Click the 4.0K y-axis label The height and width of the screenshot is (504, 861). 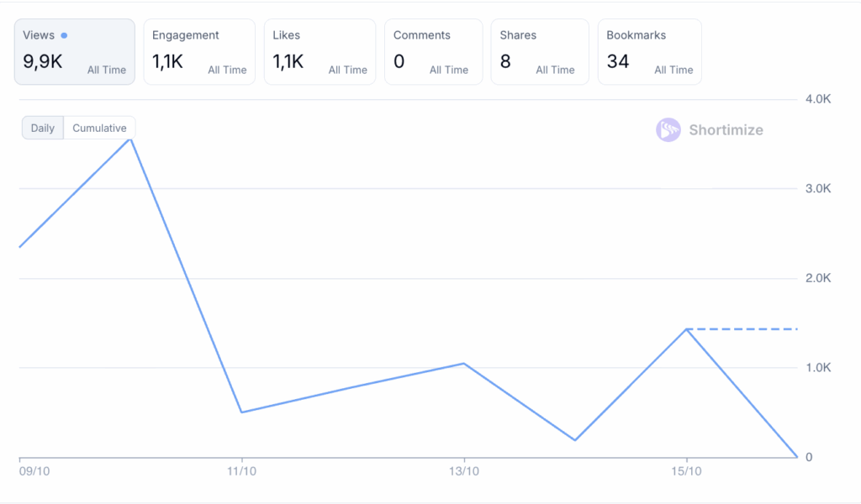click(817, 99)
